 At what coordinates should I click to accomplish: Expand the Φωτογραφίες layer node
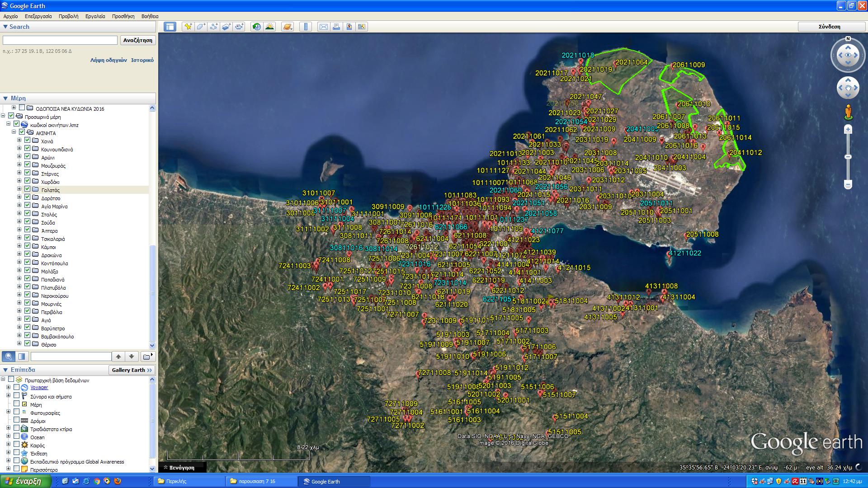point(9,412)
